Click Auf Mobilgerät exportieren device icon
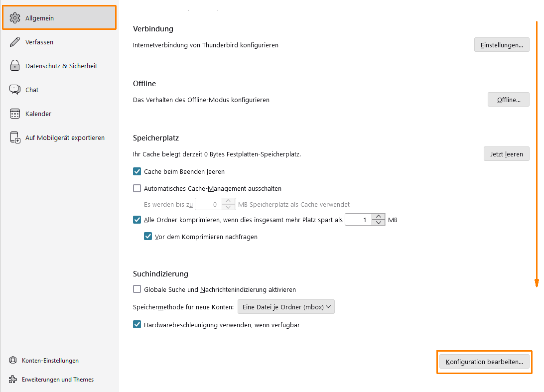544x392 pixels. click(x=15, y=137)
